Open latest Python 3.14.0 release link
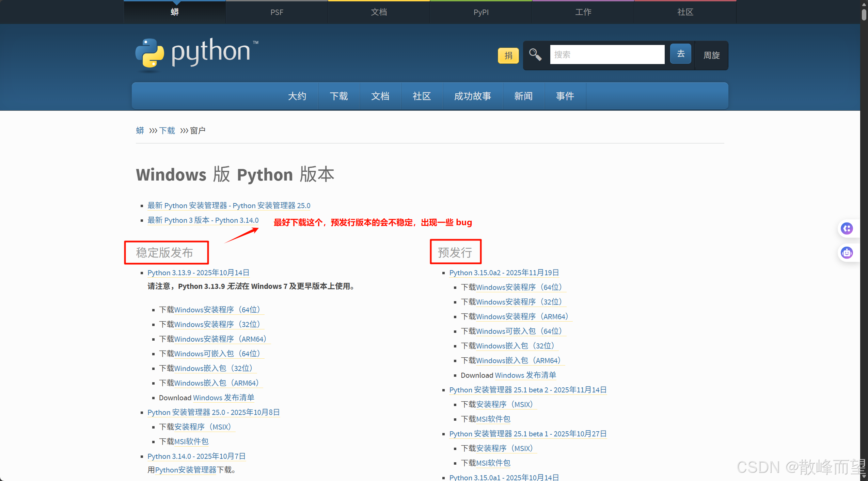The height and width of the screenshot is (481, 868). pyautogui.click(x=203, y=220)
